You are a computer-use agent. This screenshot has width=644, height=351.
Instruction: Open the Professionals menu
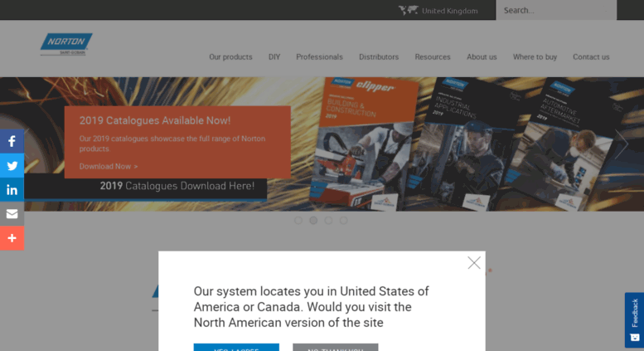coord(320,57)
